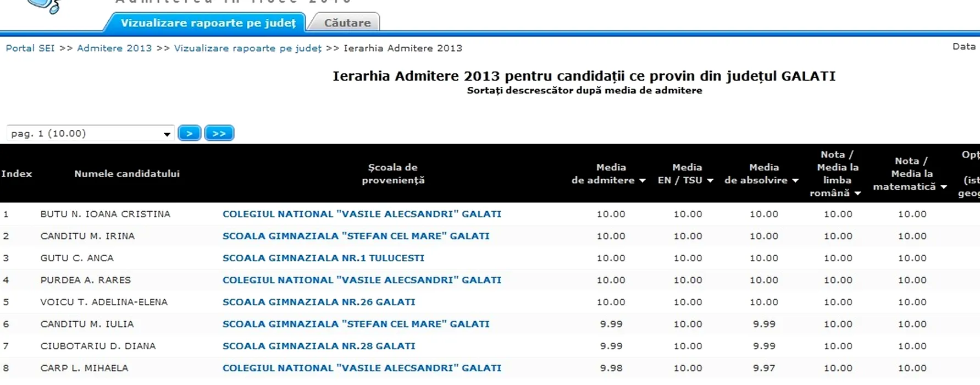Click the Numele candidatului column header
The image size is (980, 385).
tap(127, 174)
